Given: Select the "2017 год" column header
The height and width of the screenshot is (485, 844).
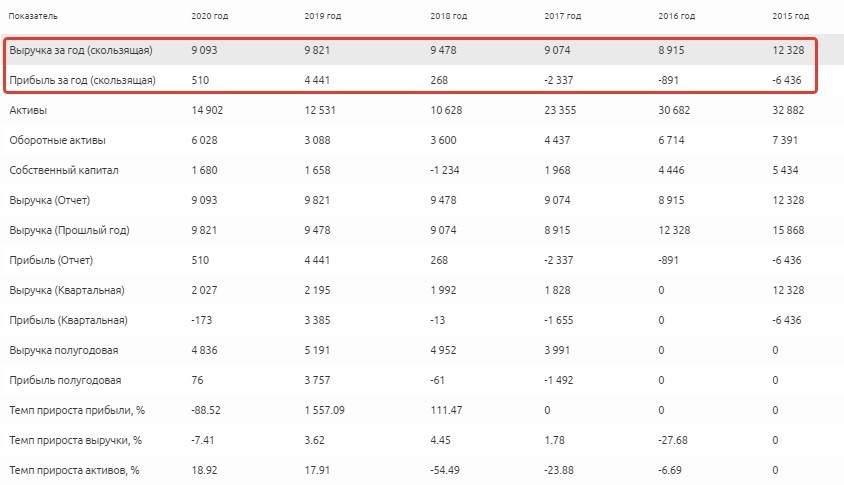Looking at the screenshot, I should pos(563,17).
